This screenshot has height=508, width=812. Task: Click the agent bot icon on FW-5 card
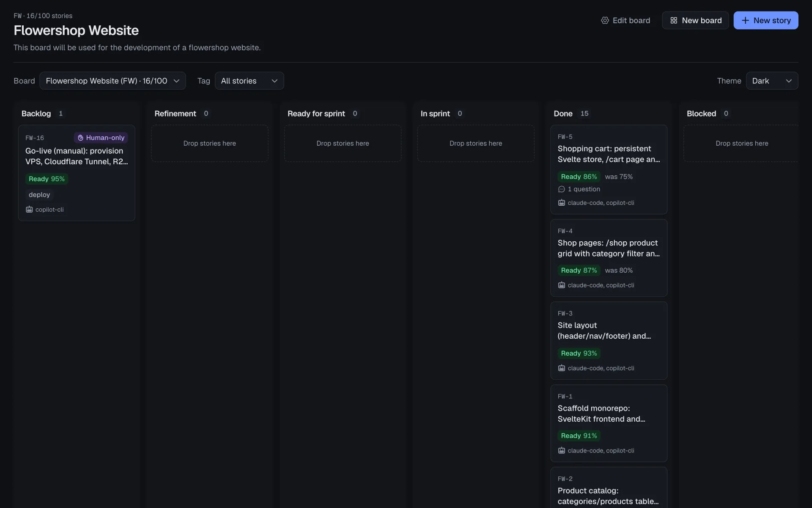click(x=561, y=203)
